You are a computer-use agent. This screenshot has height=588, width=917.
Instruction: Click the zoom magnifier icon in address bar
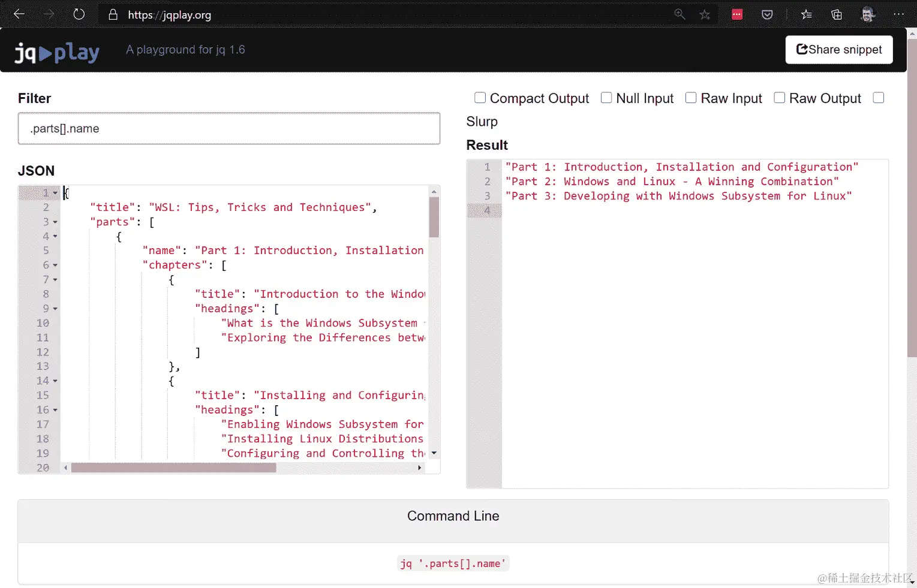(680, 14)
